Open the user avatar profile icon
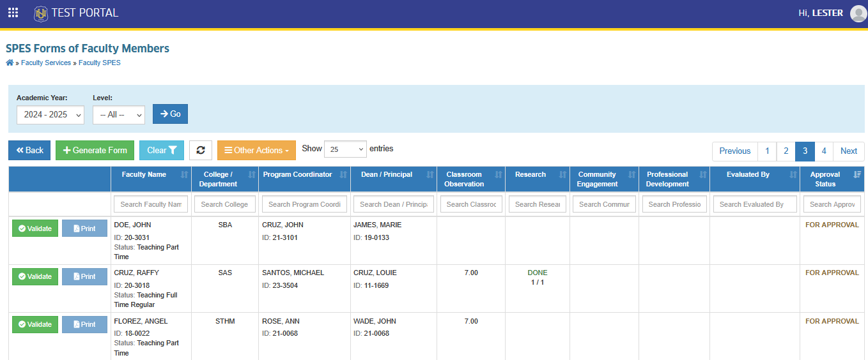 coord(858,13)
